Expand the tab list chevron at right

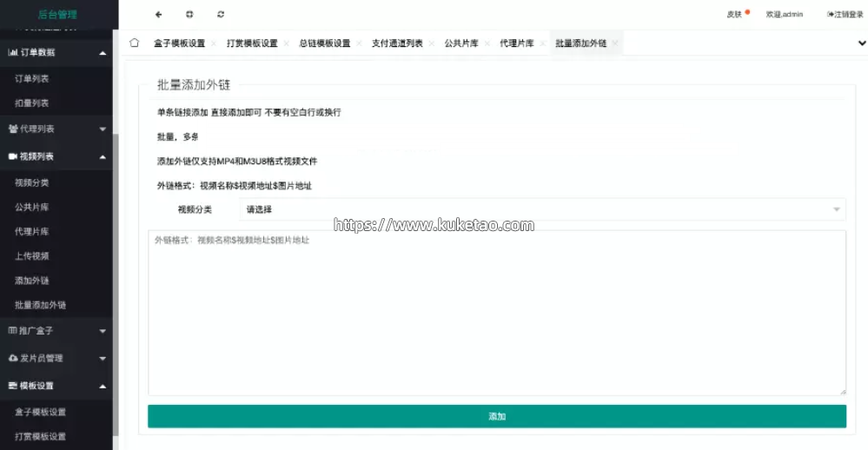[862, 43]
